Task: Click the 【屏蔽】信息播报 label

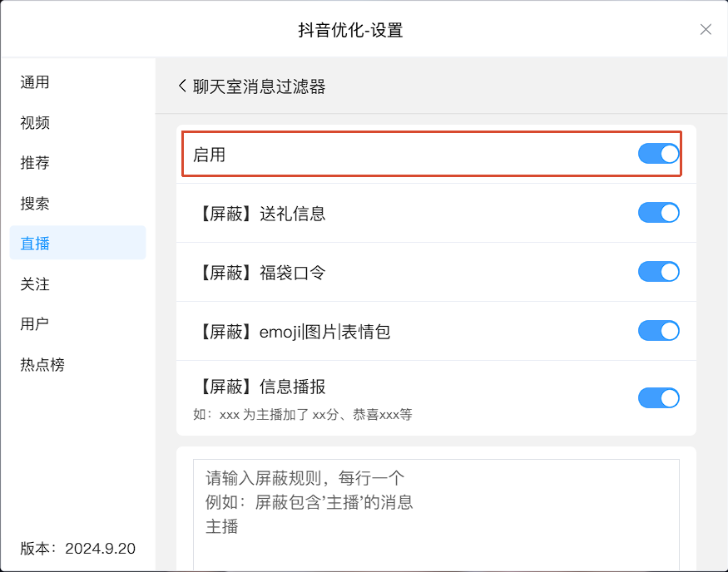Action: coord(260,387)
